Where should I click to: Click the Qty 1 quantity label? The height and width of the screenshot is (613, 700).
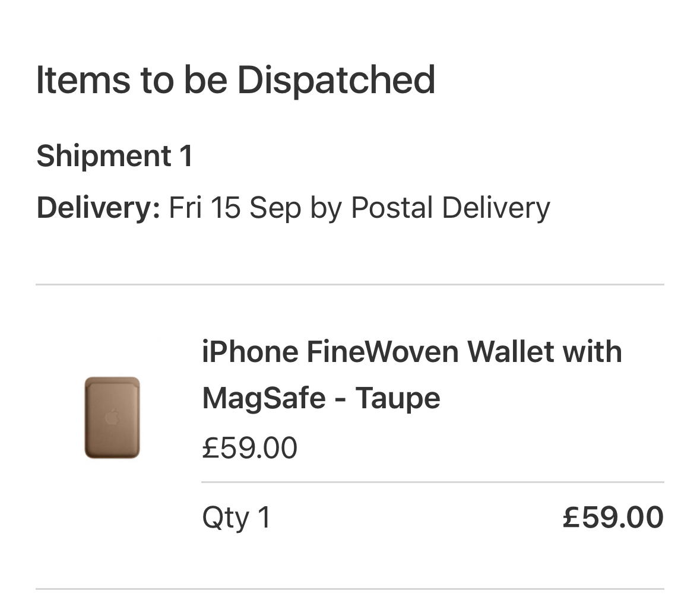pyautogui.click(x=236, y=517)
